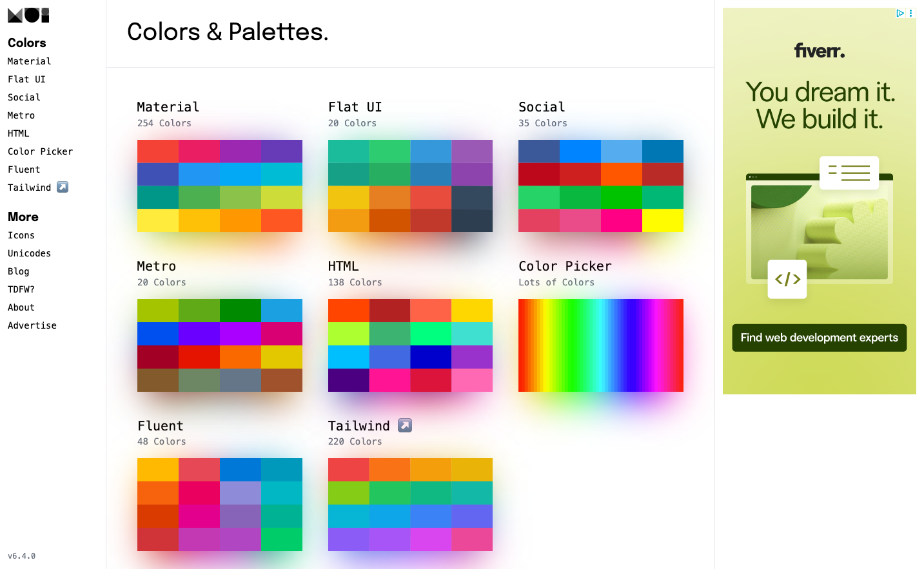Image resolution: width=924 pixels, height=569 pixels.
Task: Click a red swatch in the Material palette preview
Action: (x=157, y=151)
